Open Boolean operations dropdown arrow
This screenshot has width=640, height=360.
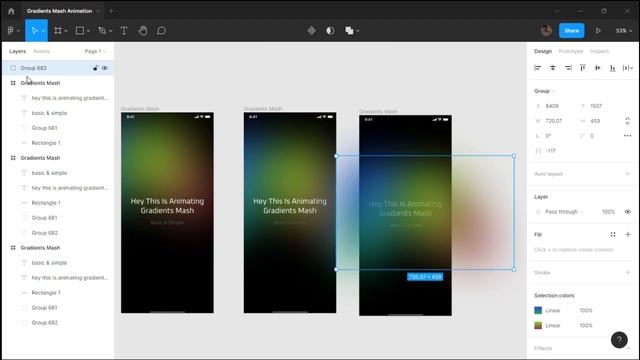(358, 31)
